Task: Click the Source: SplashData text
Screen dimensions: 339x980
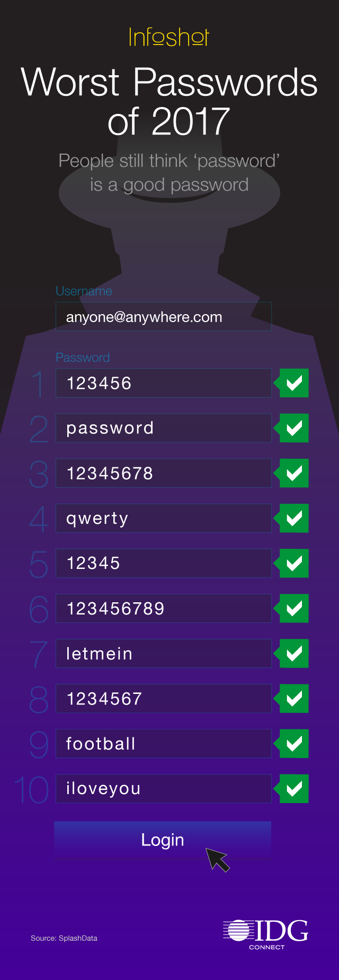Action: tap(64, 938)
